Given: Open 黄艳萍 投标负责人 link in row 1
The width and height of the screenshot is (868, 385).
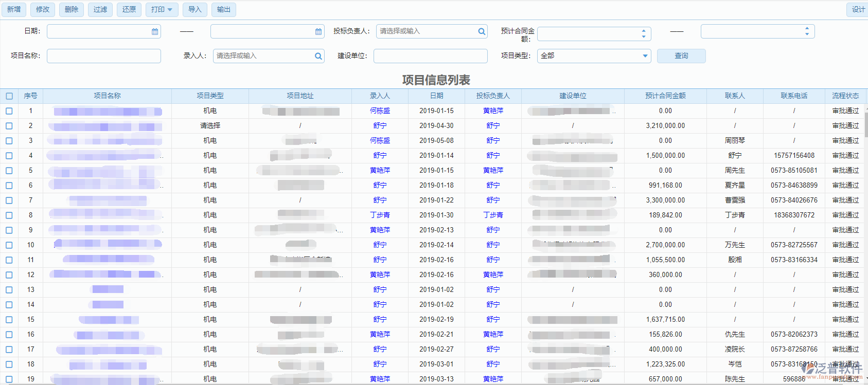Looking at the screenshot, I should (493, 111).
